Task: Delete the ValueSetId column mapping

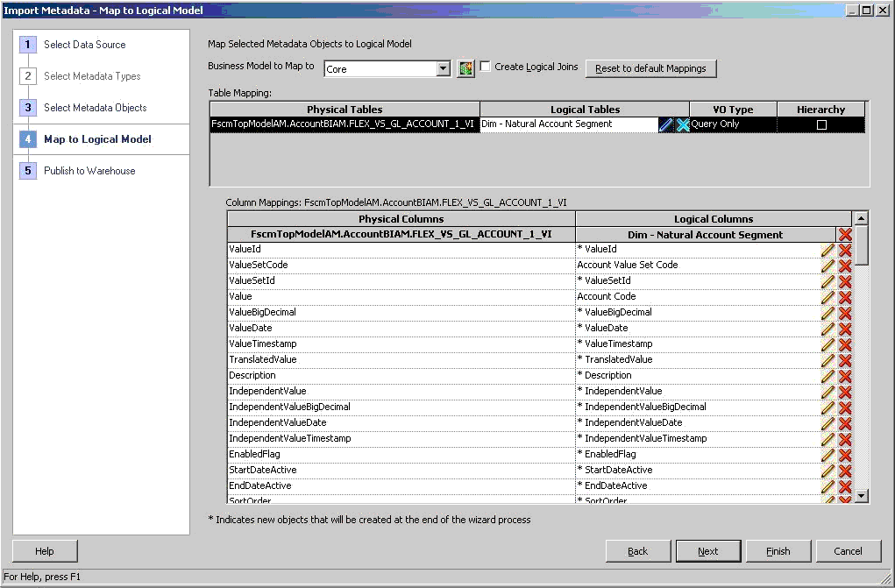Action: coord(845,281)
